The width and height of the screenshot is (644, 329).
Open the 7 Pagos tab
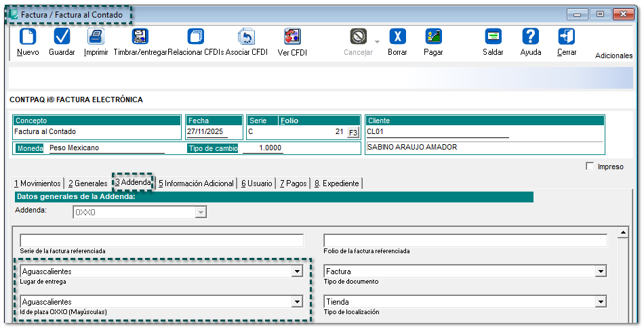tap(294, 183)
